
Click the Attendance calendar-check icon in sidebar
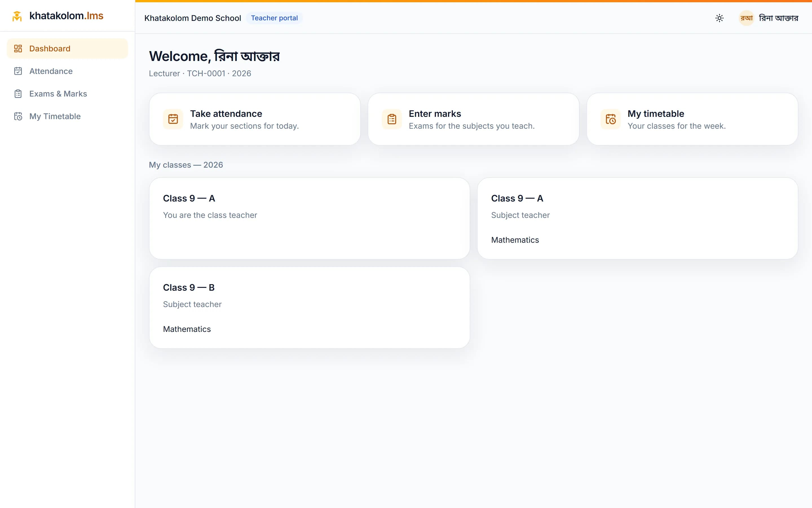click(x=18, y=71)
